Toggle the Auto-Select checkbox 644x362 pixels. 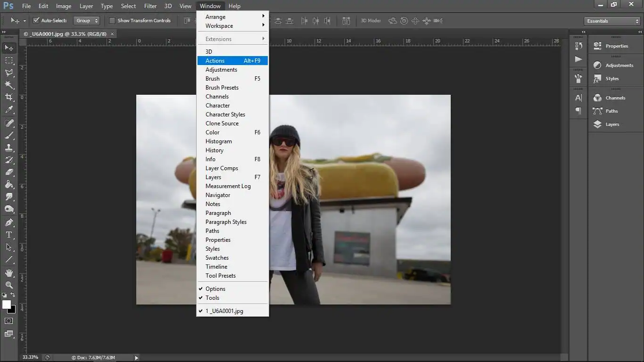tap(37, 20)
